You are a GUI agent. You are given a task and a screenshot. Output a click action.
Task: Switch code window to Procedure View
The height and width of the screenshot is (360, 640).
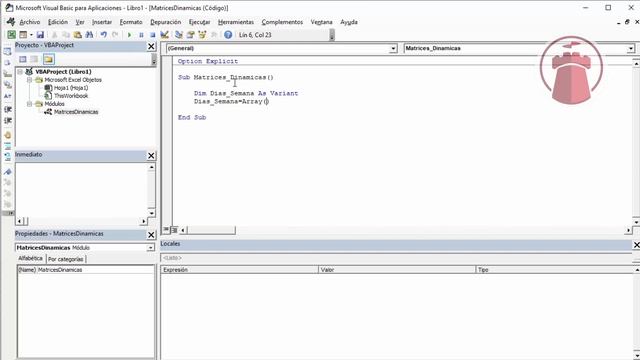[166, 230]
